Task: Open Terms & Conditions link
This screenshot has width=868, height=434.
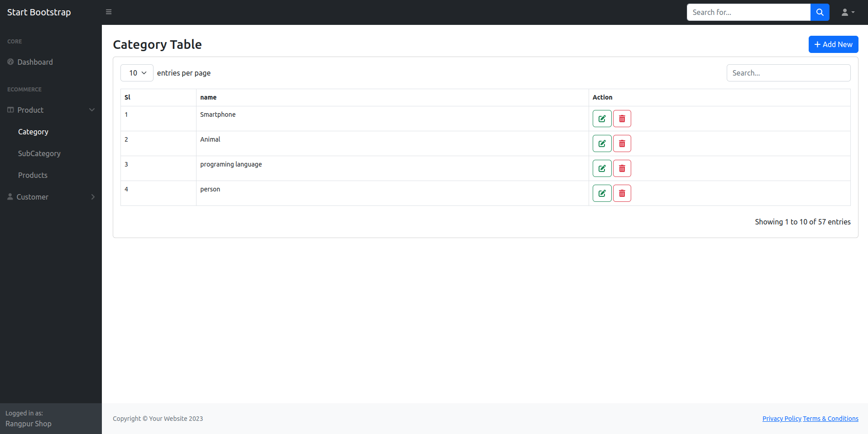Action: [x=830, y=419]
